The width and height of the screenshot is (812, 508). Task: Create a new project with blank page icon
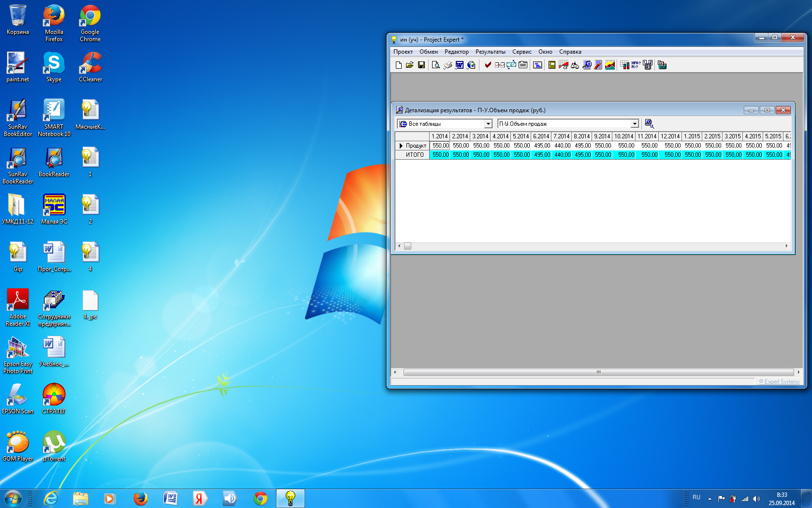(x=398, y=65)
